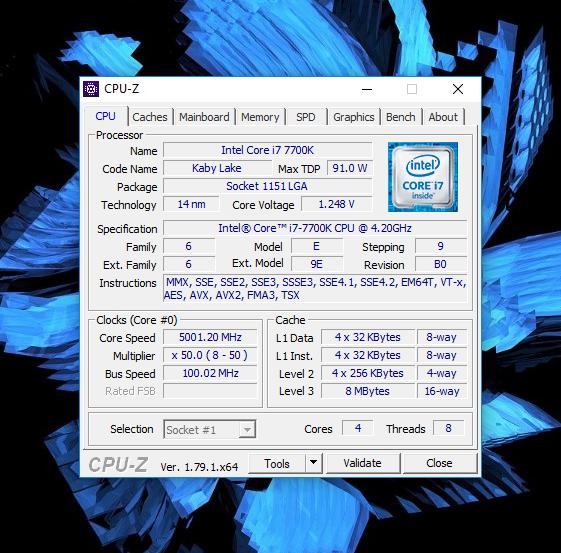
Task: Click the L1 Data size '4 x 32 KBytes'
Action: click(368, 337)
